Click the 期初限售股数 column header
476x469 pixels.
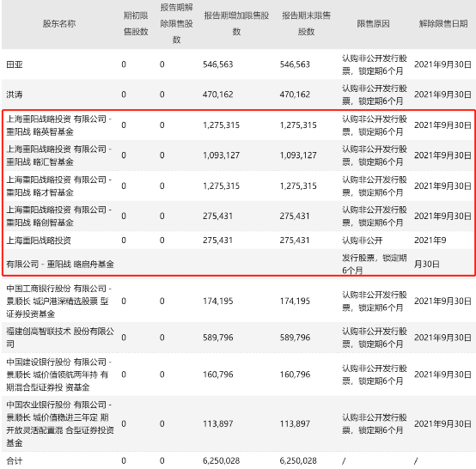pyautogui.click(x=136, y=24)
